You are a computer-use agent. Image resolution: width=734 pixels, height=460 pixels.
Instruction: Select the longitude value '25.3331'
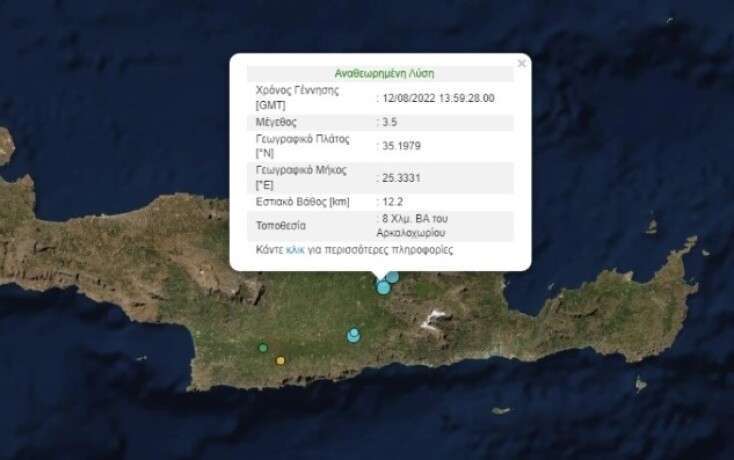[401, 178]
